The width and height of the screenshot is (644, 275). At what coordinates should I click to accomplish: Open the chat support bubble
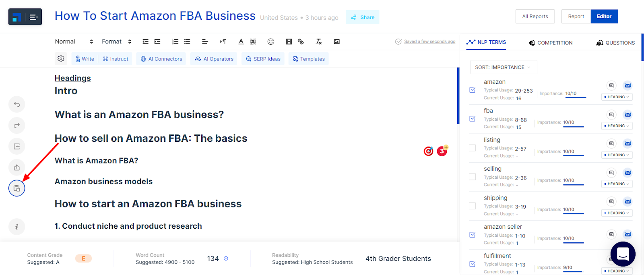point(623,254)
